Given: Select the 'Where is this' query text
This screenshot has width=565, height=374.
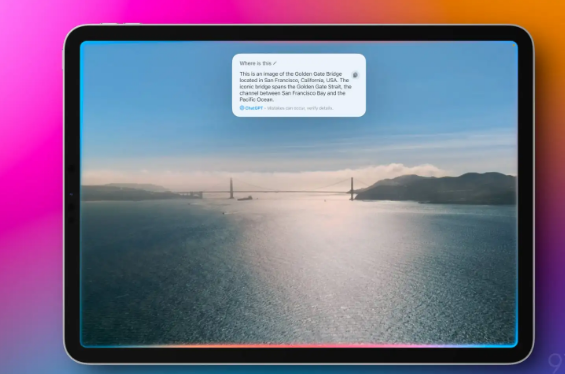Looking at the screenshot, I should point(255,63).
